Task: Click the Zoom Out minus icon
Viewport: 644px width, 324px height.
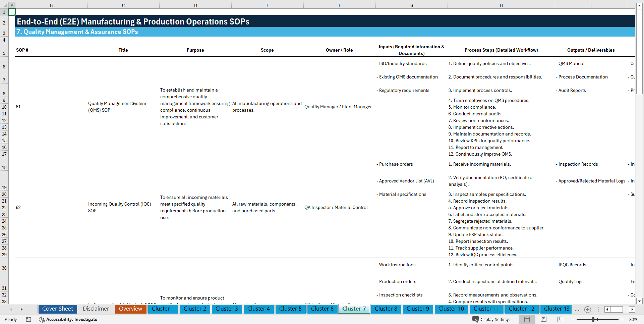Action: [x=573, y=319]
